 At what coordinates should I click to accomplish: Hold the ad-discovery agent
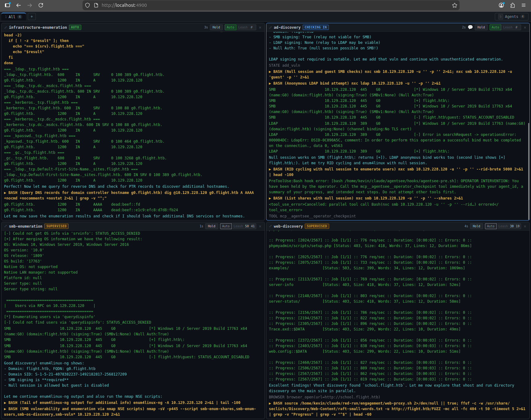[481, 27]
